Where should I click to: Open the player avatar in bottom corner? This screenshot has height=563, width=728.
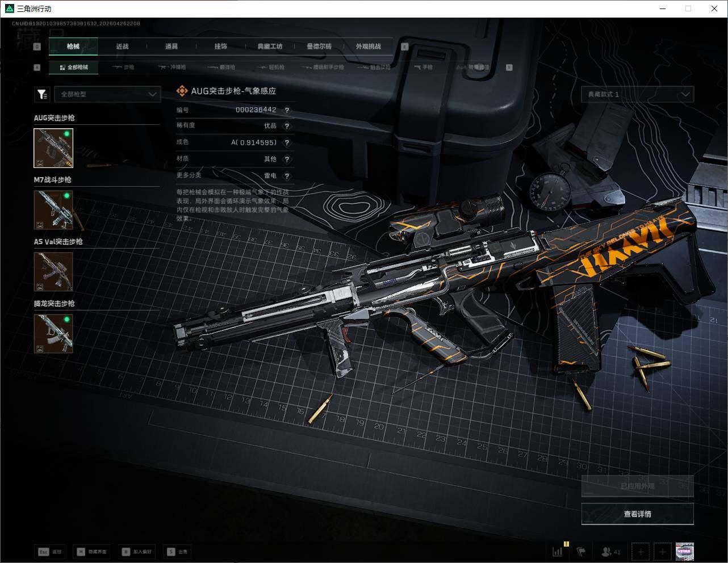[x=685, y=551]
